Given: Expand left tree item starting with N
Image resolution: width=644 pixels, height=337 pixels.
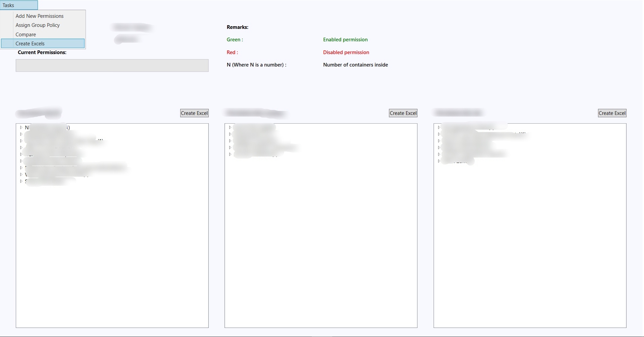Looking at the screenshot, I should click(x=21, y=128).
